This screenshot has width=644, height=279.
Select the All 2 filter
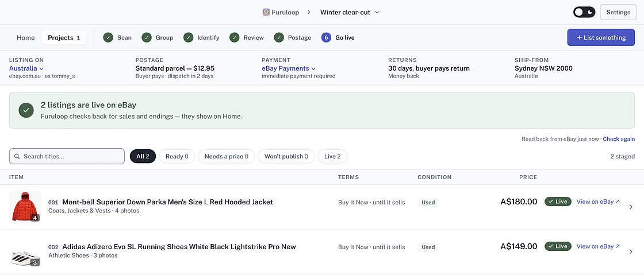(x=143, y=156)
